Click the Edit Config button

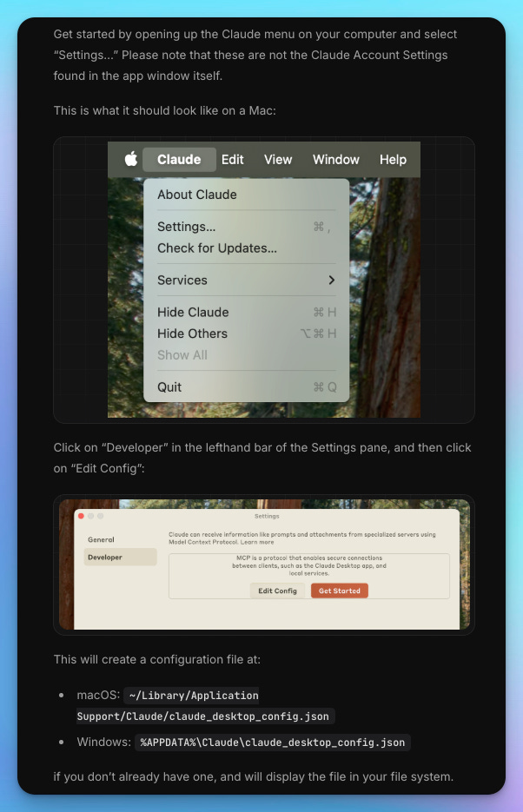(x=277, y=591)
